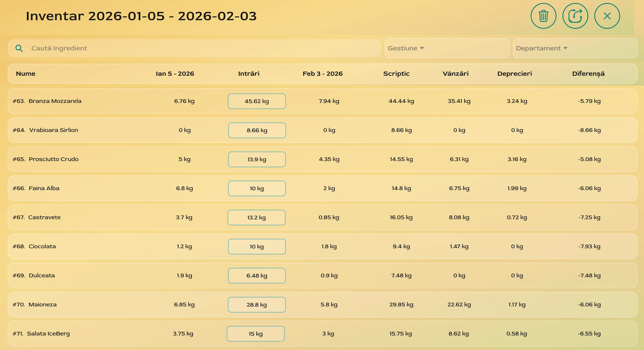Close the inventory with X icon

(607, 16)
